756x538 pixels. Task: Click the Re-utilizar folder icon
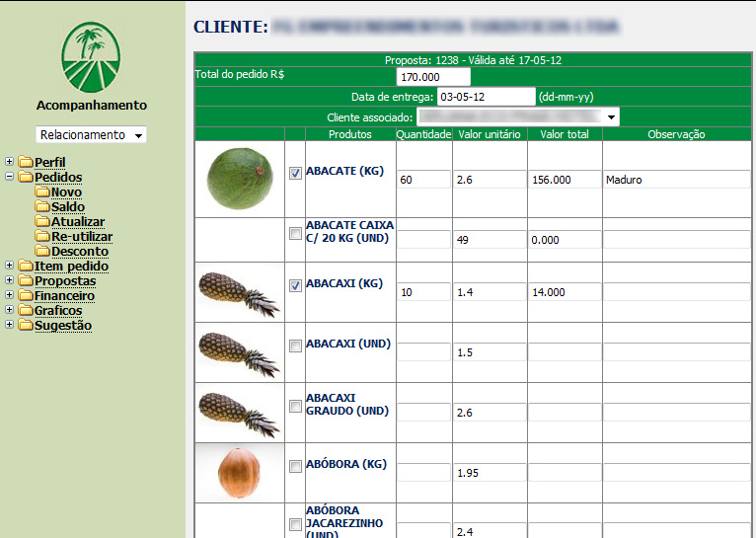pyautogui.click(x=42, y=236)
